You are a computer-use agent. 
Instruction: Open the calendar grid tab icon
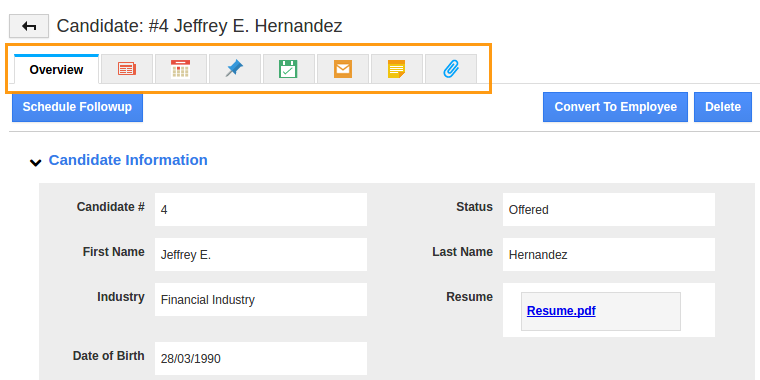pos(181,69)
